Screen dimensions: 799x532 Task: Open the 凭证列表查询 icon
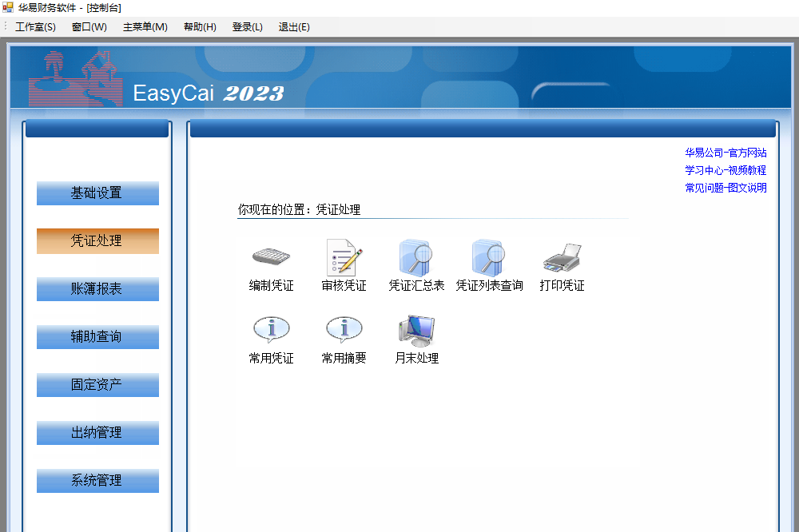coord(488,257)
